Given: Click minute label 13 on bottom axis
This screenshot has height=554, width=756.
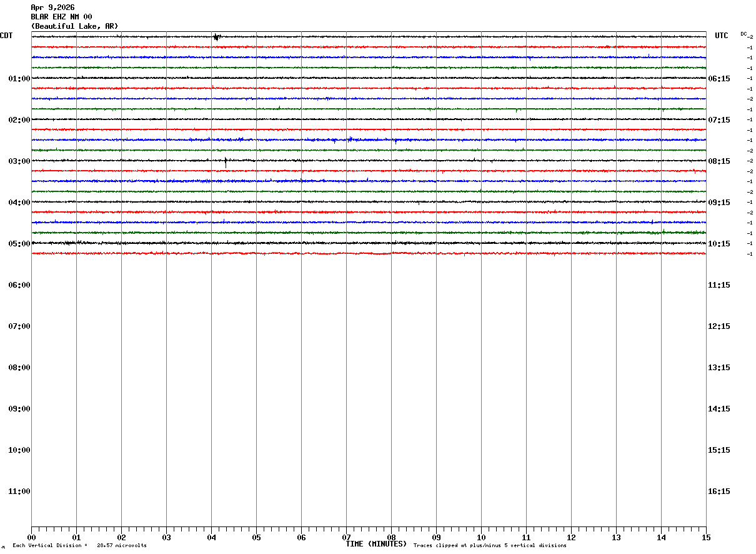Looking at the screenshot, I should (x=616, y=537).
